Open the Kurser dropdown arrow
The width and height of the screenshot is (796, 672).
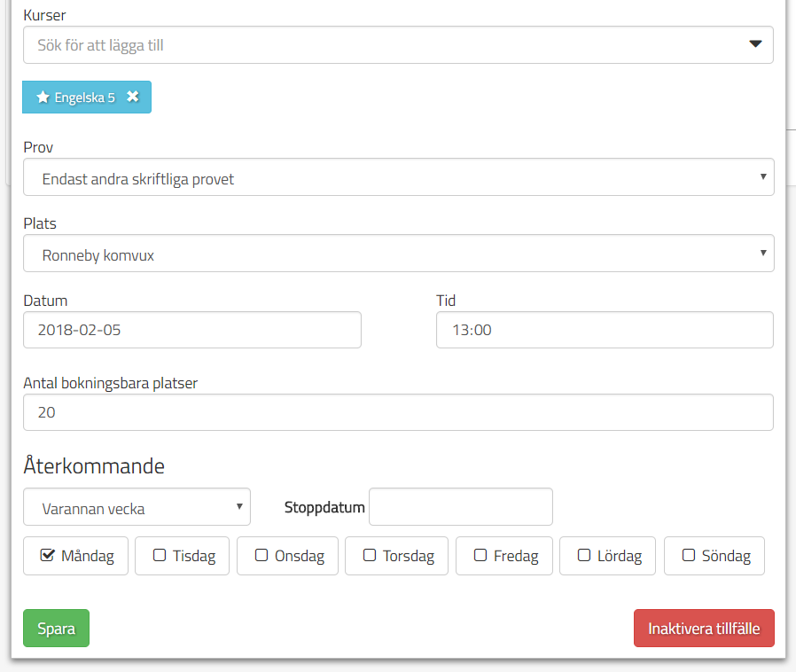755,44
